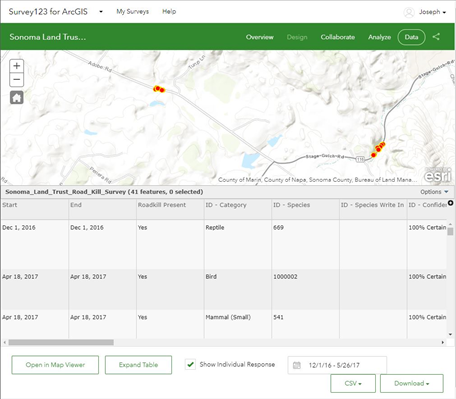Select the westernmost red roadkill point on Adobe Rd

[155, 88]
